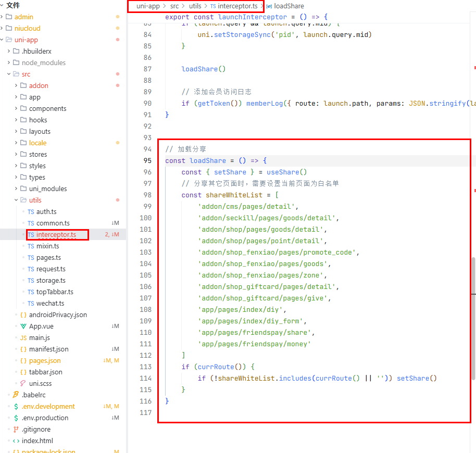Click the Babel icon next to .babelrc
The height and width of the screenshot is (453, 476).
click(x=16, y=395)
